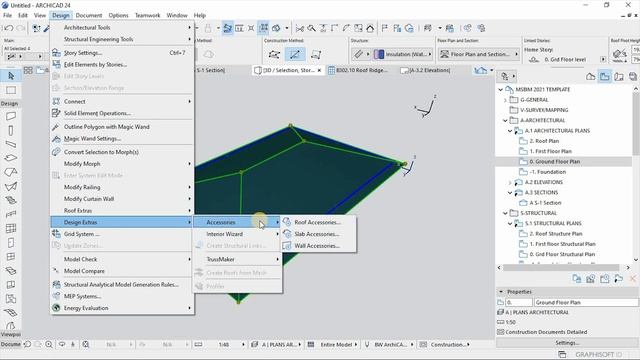Collapse the MSBM 2021 TEMPLATE tree root
640x360 pixels.
(x=500, y=89)
